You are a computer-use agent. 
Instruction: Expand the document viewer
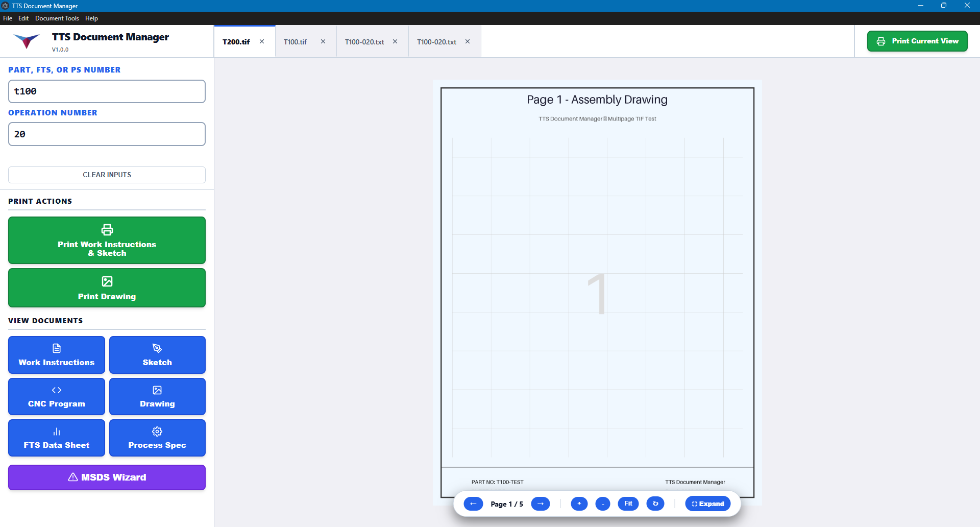click(x=707, y=504)
